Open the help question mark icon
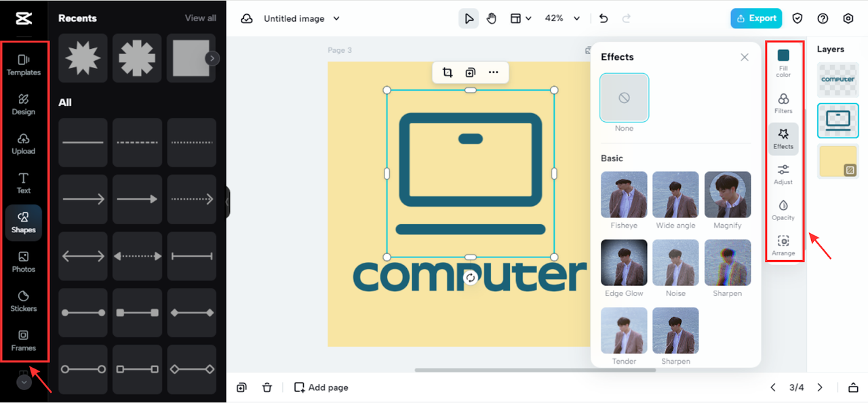 point(823,18)
